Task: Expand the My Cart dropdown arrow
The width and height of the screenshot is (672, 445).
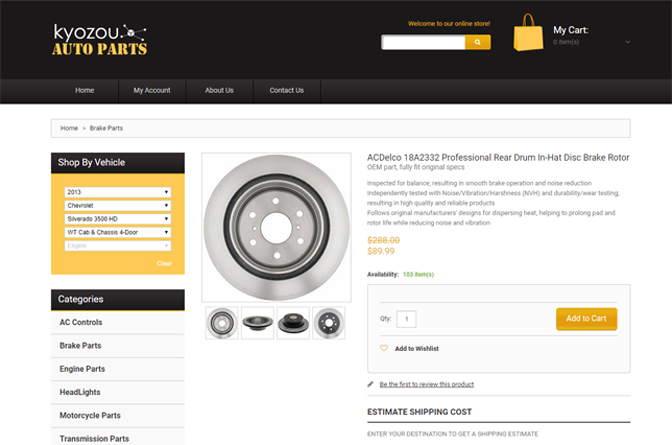Action: (627, 42)
